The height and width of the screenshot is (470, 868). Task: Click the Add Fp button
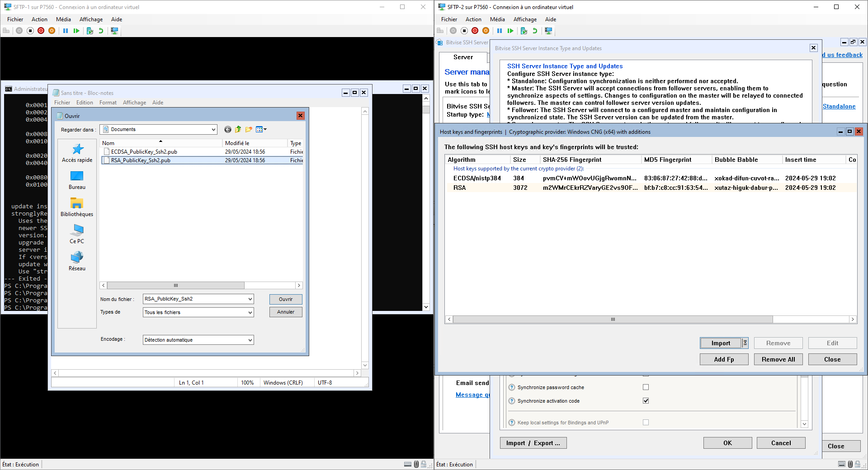click(724, 359)
